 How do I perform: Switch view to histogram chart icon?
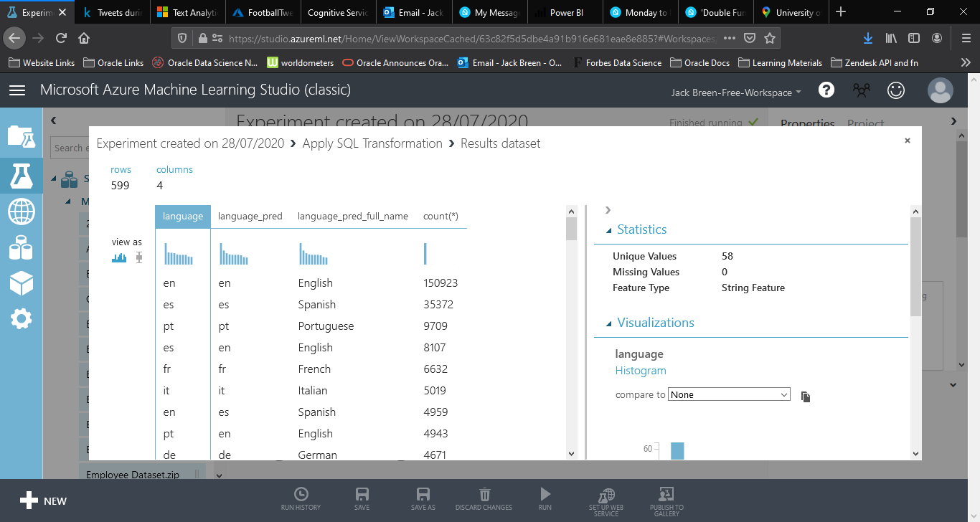pyautogui.click(x=119, y=257)
